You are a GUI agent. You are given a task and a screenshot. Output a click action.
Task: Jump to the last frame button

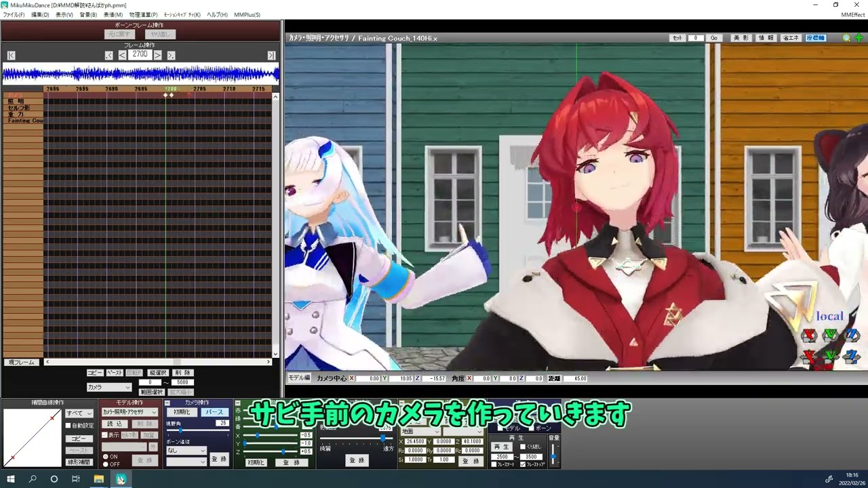(x=271, y=56)
